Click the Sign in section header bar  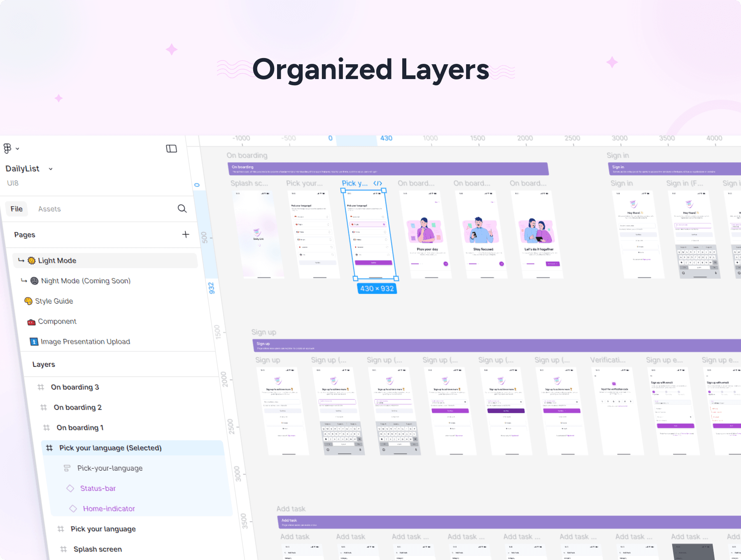click(x=674, y=169)
